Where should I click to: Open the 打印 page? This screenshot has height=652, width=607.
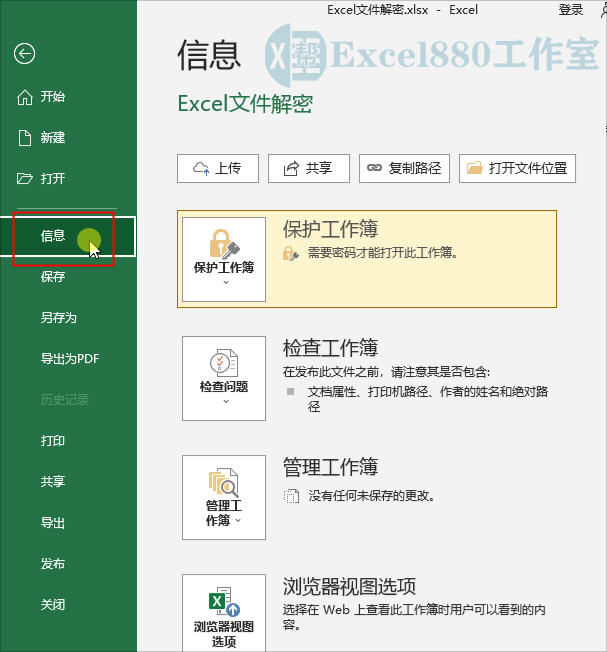coord(53,440)
